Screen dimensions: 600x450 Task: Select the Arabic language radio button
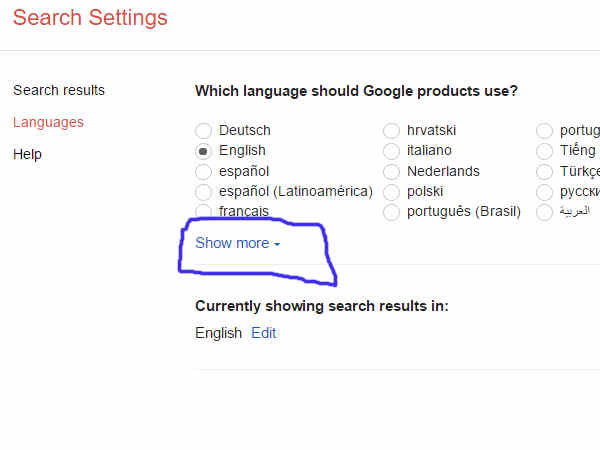coord(544,212)
